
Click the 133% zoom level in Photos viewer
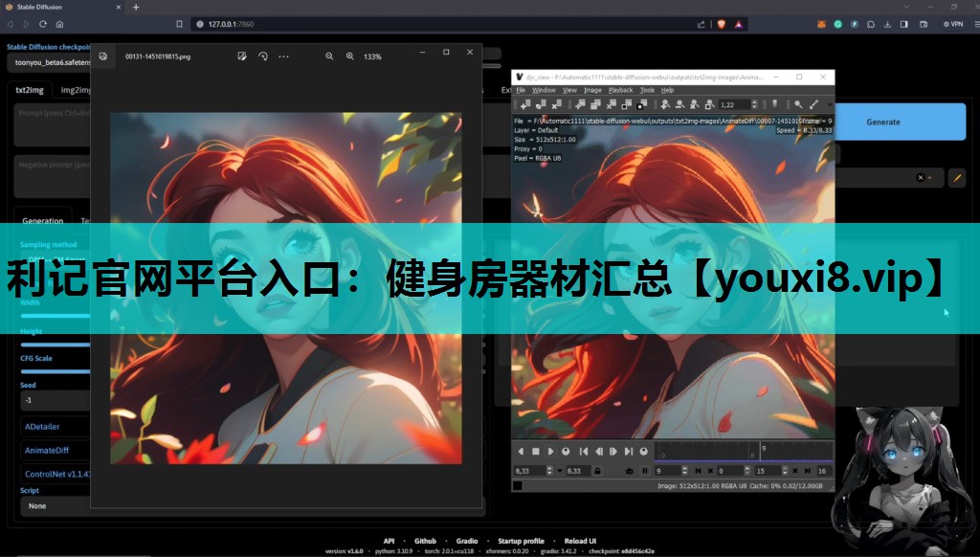click(x=372, y=56)
